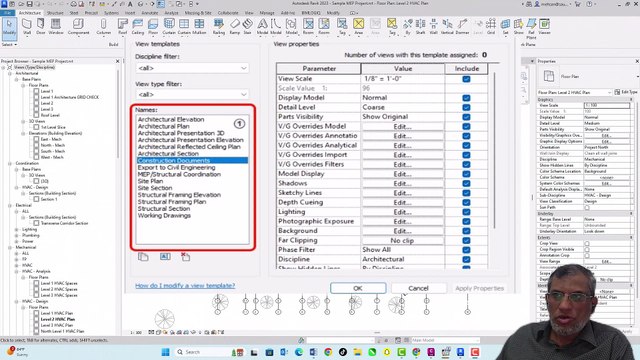Toggle Include for Far Clipping
This screenshot has height=360, width=640.
[466, 240]
